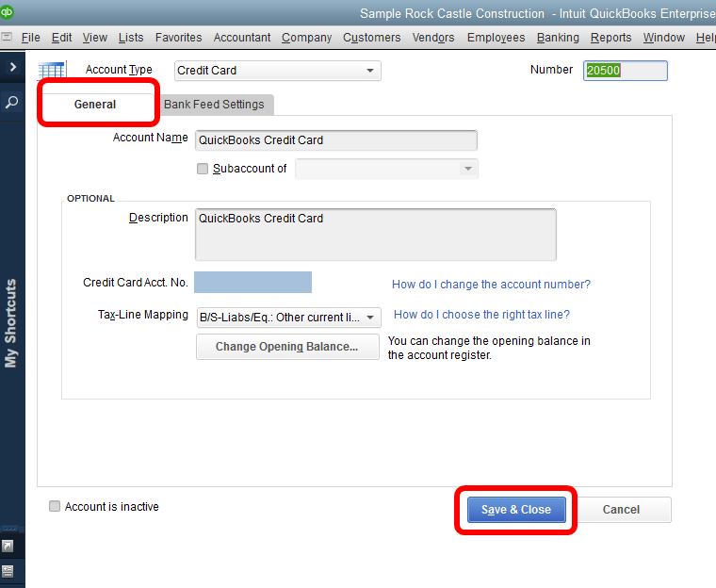Tick the Account is inactive checkbox

point(55,506)
